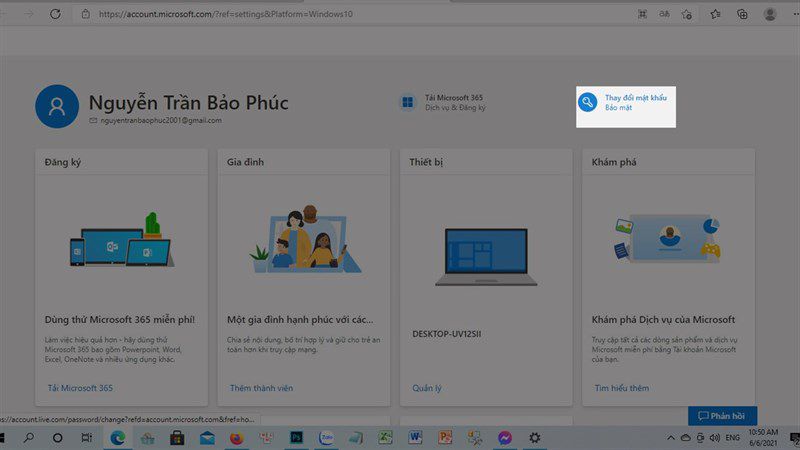Show hidden tray icons chevron
This screenshot has height=450, width=800.
[671, 438]
